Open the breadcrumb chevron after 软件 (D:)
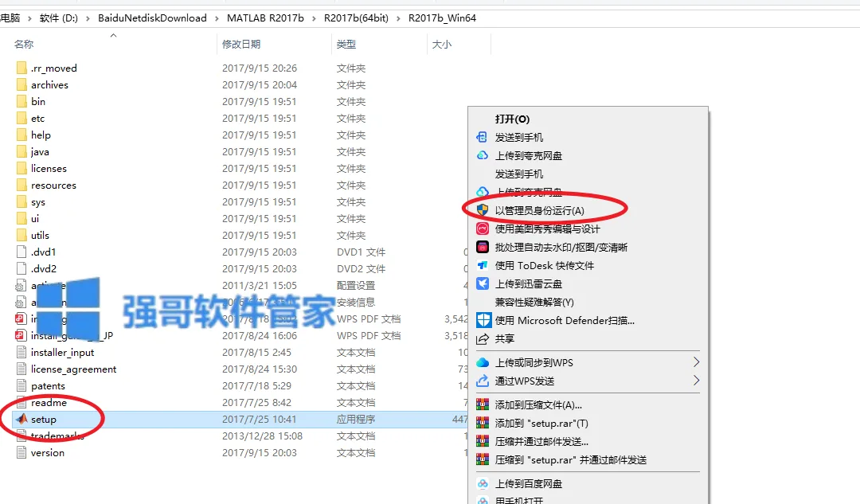 tap(88, 18)
